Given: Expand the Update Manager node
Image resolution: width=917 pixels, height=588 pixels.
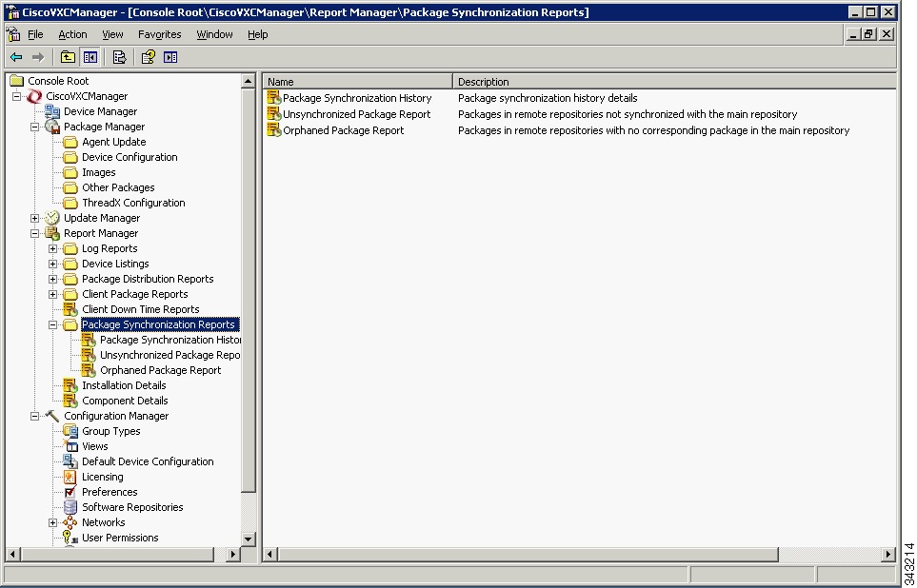Looking at the screenshot, I should [x=35, y=218].
